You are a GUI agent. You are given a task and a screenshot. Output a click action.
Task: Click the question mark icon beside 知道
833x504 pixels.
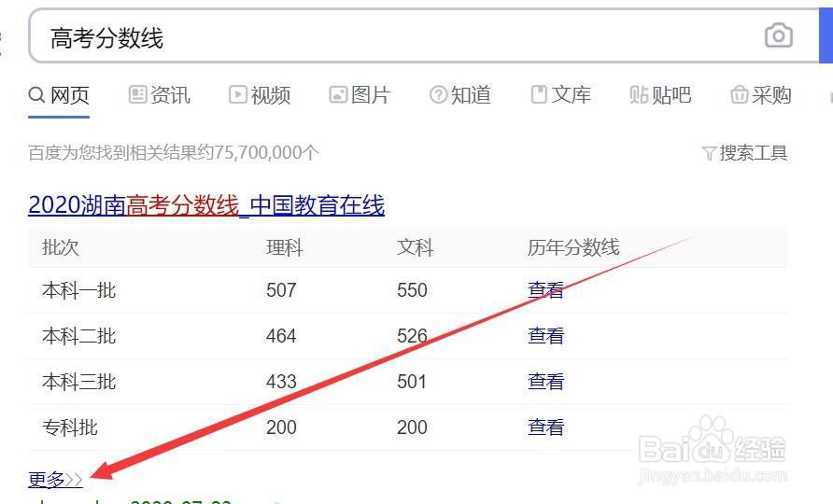(x=438, y=94)
